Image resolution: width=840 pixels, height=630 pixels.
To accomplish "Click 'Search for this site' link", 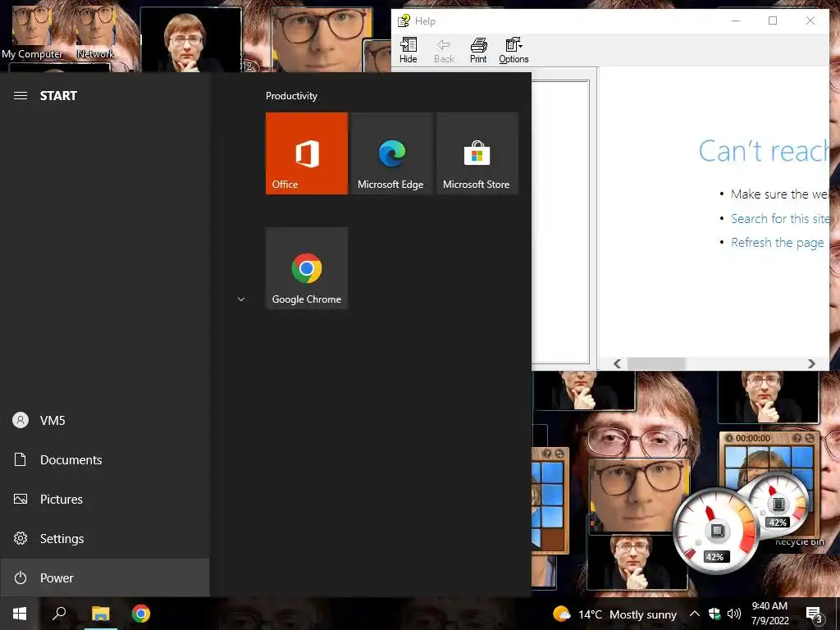I will point(780,218).
